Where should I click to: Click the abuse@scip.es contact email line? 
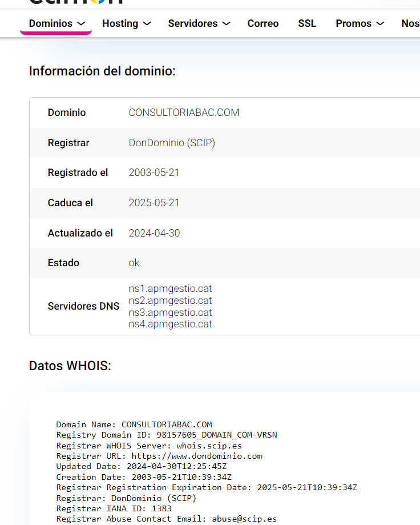click(x=167, y=519)
